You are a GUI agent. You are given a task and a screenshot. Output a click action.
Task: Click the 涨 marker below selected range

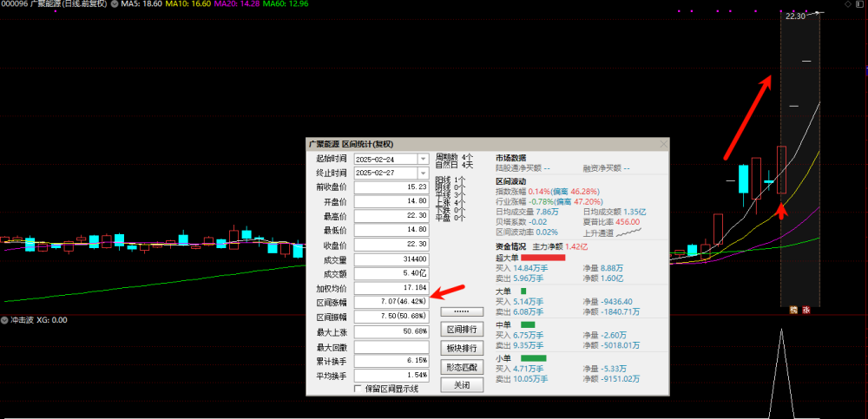(x=806, y=311)
